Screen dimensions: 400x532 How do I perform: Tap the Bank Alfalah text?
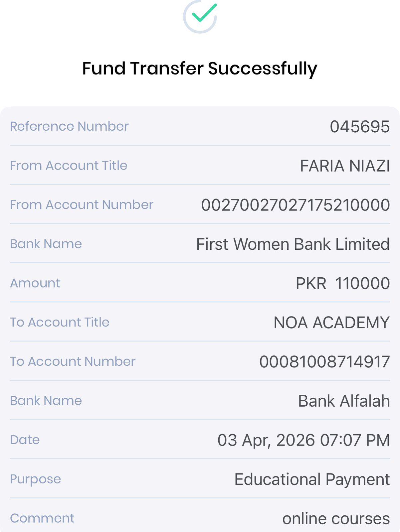pos(344,401)
